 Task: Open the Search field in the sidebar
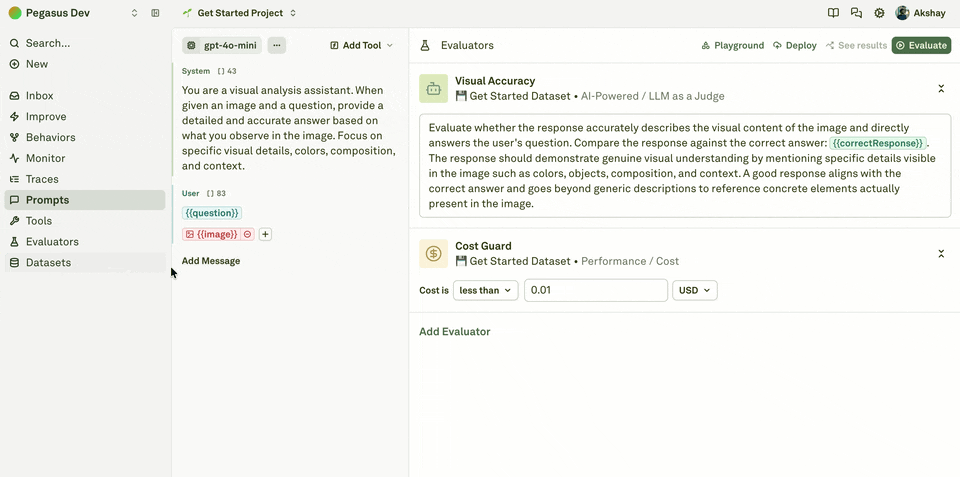(x=84, y=43)
